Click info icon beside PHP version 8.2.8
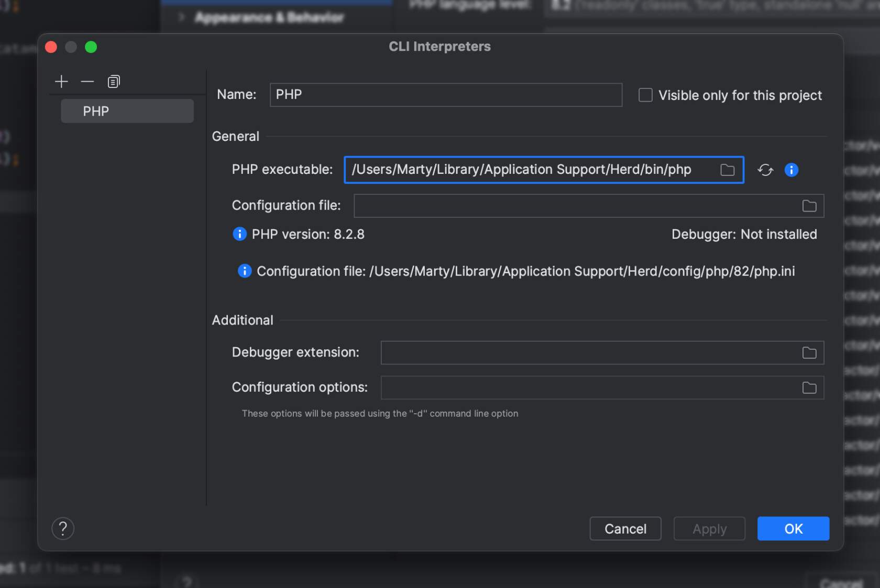The height and width of the screenshot is (588, 880). point(239,234)
